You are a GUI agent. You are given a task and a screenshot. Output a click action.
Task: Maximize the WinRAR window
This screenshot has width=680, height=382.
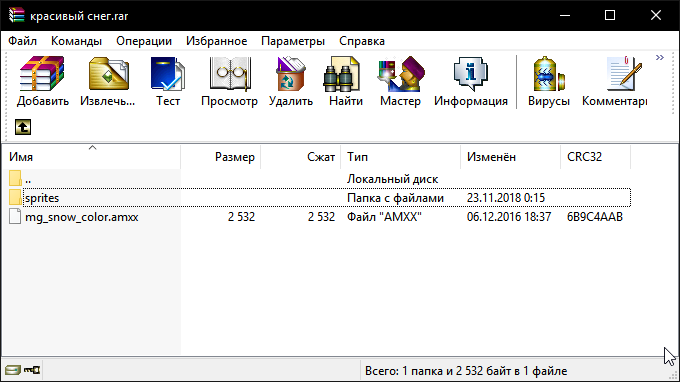pos(610,15)
